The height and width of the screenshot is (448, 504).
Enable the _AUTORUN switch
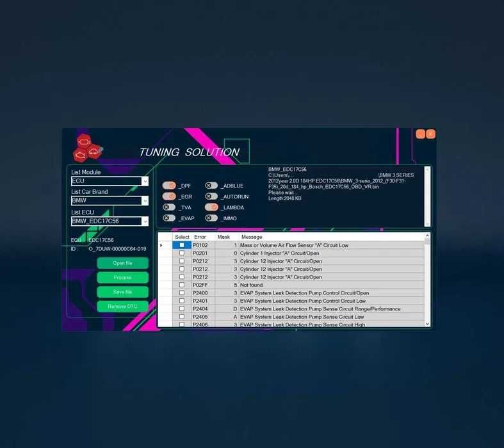pos(211,196)
